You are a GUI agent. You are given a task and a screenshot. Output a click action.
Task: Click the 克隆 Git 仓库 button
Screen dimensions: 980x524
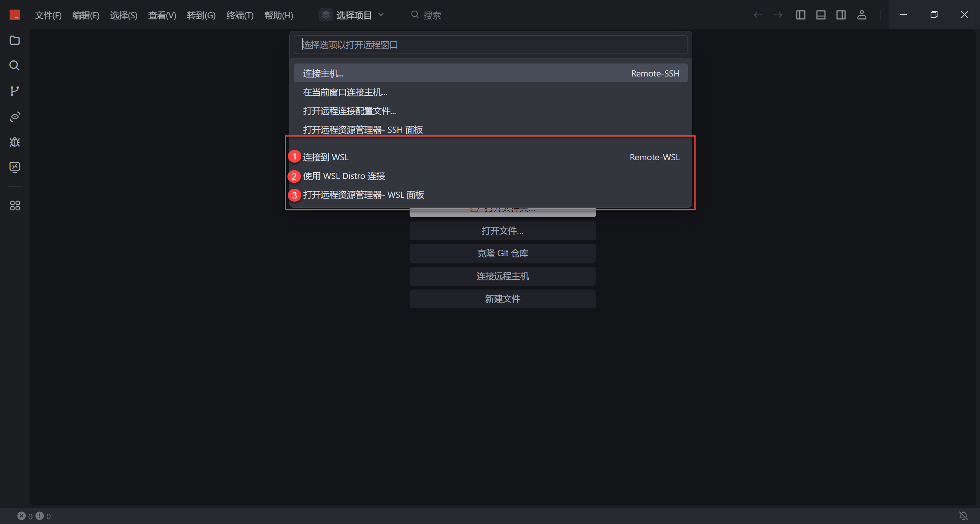(x=502, y=253)
